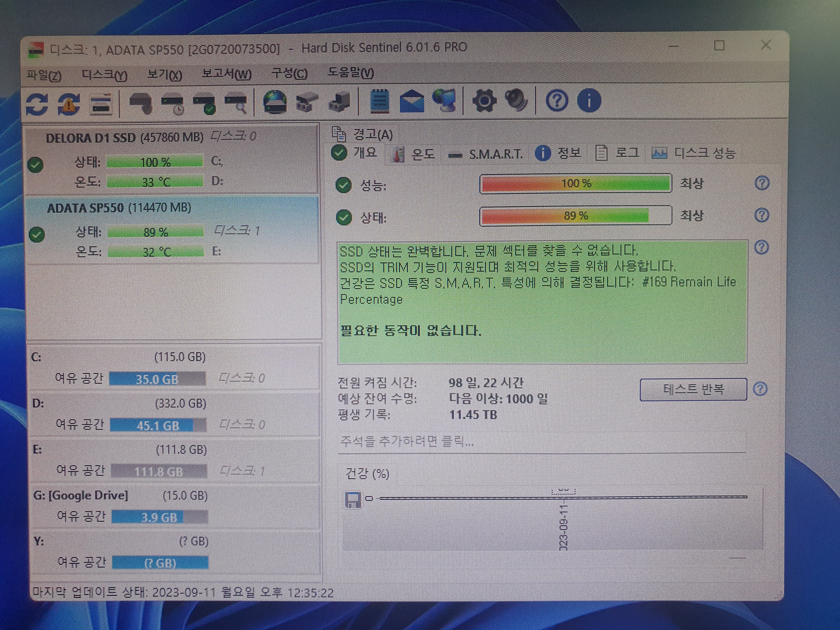Switch to the 개요 overview tab

click(354, 153)
